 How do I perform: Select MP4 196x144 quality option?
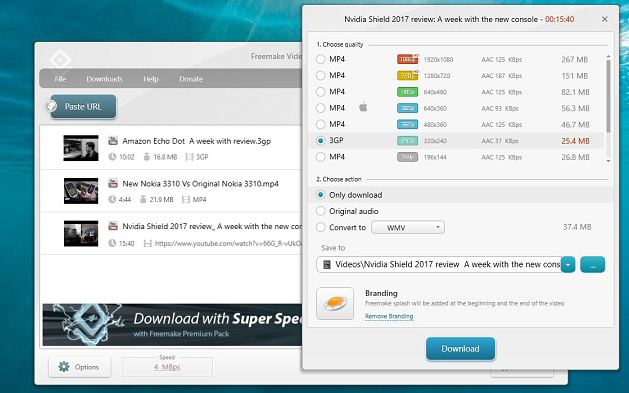(321, 157)
